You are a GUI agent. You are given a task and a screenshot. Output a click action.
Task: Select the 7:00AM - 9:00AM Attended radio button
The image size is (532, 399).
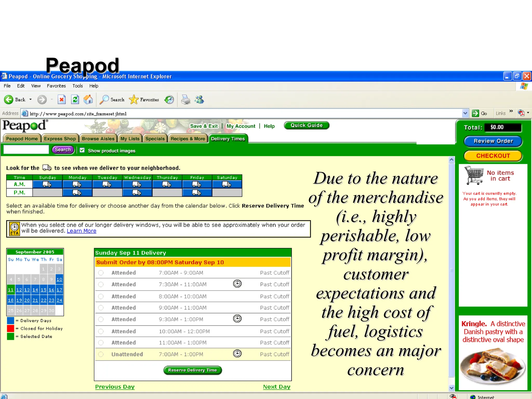101,273
